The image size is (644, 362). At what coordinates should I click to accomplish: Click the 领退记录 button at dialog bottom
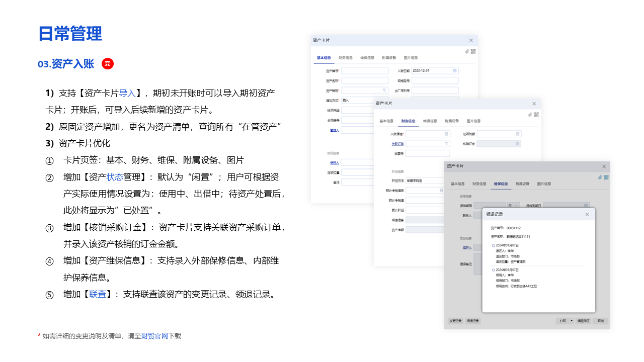pyautogui.click(x=472, y=321)
